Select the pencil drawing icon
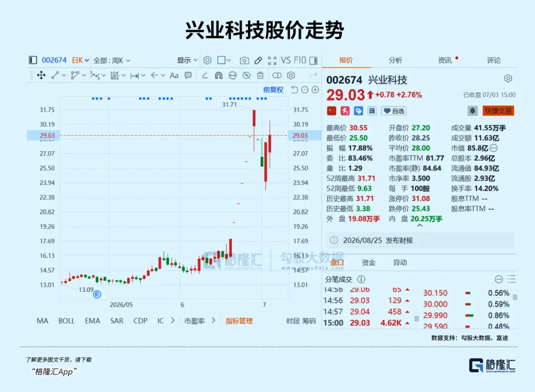 click(258, 60)
